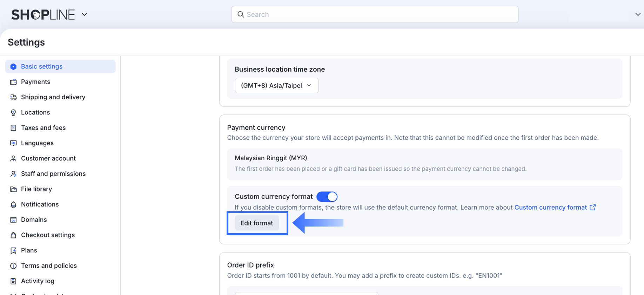The height and width of the screenshot is (295, 644).
Task: Click the Payments sidebar icon
Action: pyautogui.click(x=13, y=82)
